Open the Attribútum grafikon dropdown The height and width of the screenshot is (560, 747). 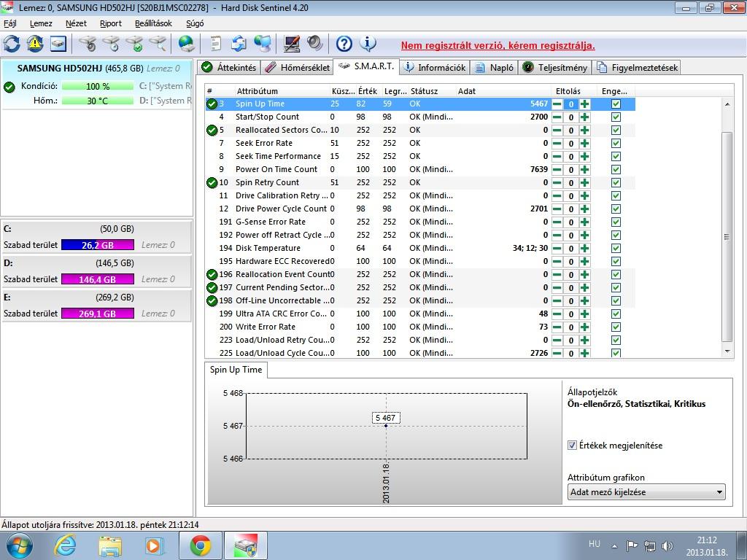click(646, 492)
